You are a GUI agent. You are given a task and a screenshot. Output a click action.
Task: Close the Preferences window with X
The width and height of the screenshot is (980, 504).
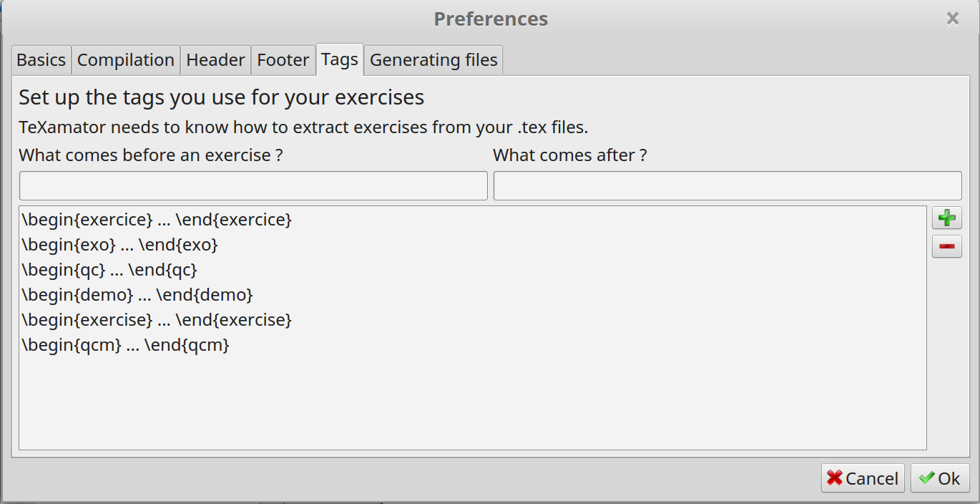[x=953, y=19]
